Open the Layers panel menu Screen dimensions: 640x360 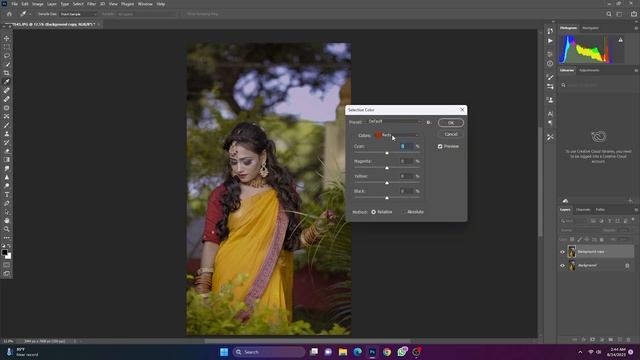636,210
